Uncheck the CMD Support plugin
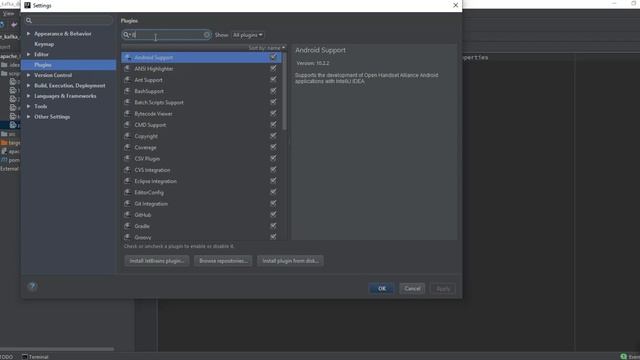 (273, 124)
